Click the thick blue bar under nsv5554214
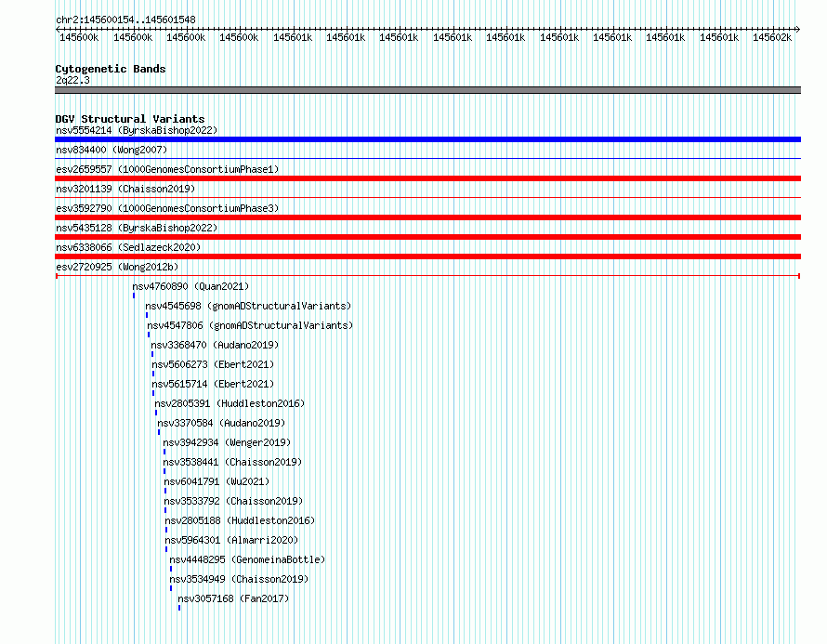827x644 pixels. point(427,139)
